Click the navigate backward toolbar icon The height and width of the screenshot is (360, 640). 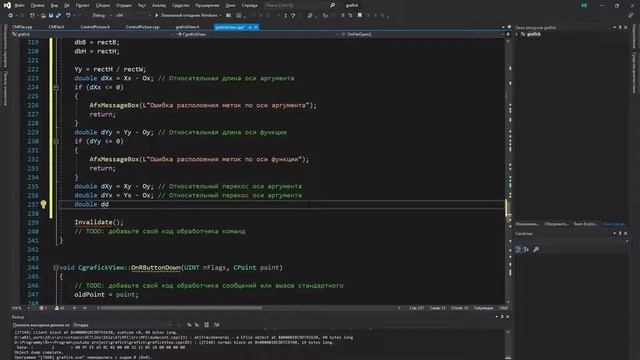[11, 16]
